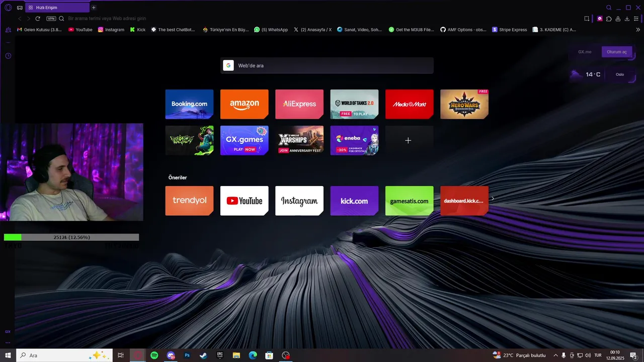The height and width of the screenshot is (362, 644).
Task: Reload the current page
Action: (38, 19)
